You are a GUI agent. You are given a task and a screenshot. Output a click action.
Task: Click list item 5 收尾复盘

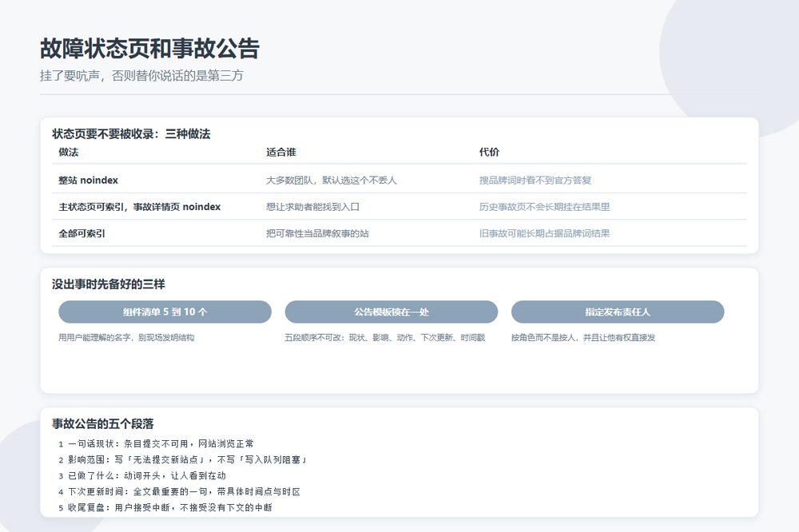tap(165, 507)
